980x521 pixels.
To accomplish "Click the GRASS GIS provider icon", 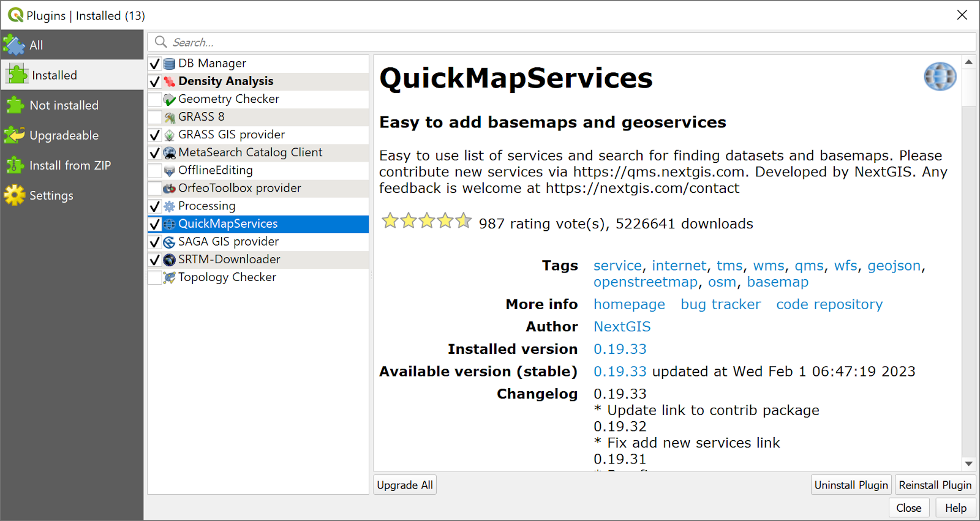I will pos(170,135).
